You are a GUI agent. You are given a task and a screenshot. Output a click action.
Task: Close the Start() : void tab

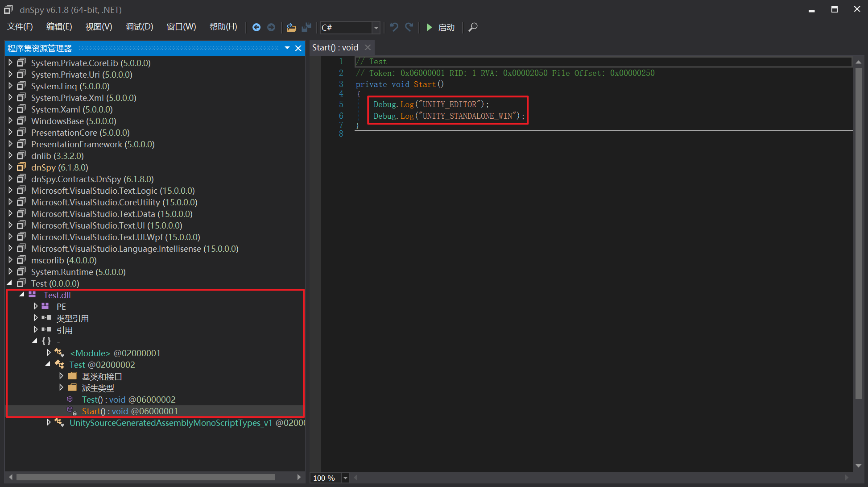click(368, 47)
